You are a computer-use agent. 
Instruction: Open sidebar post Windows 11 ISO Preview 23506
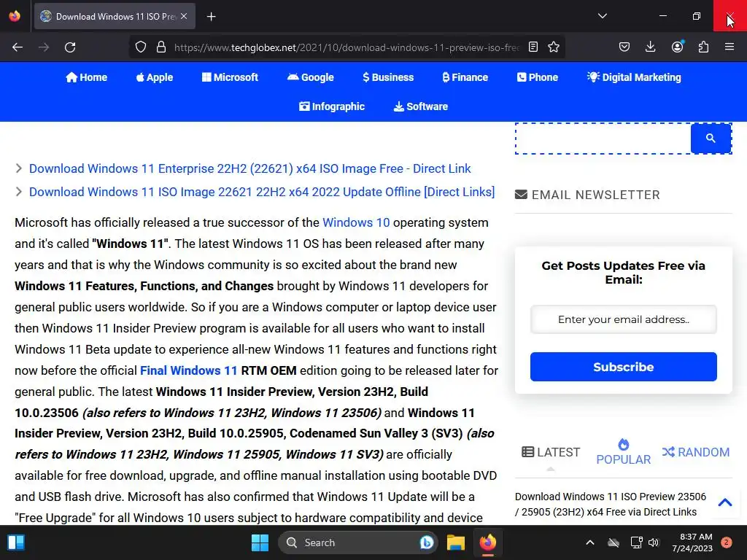coord(611,505)
